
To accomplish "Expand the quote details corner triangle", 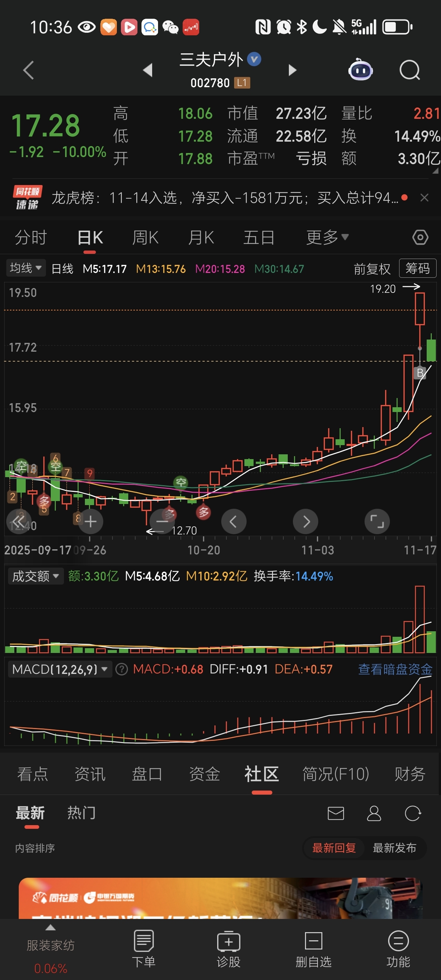I will coord(435,171).
